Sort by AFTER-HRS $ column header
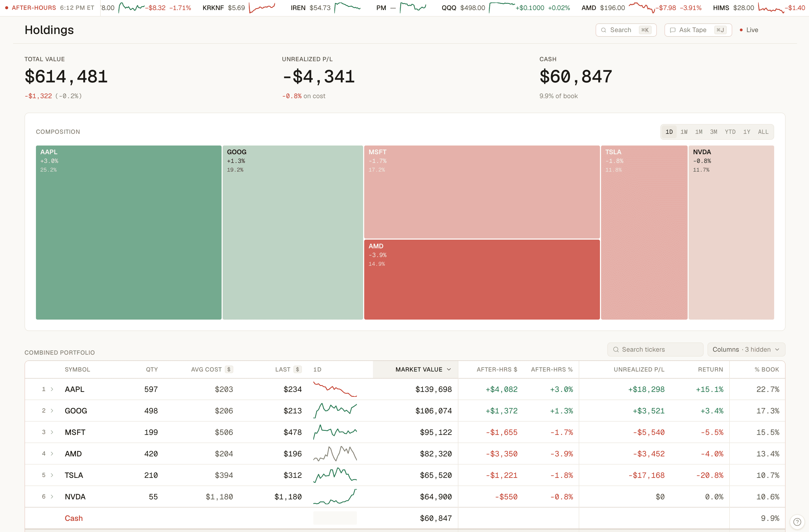 click(x=497, y=369)
